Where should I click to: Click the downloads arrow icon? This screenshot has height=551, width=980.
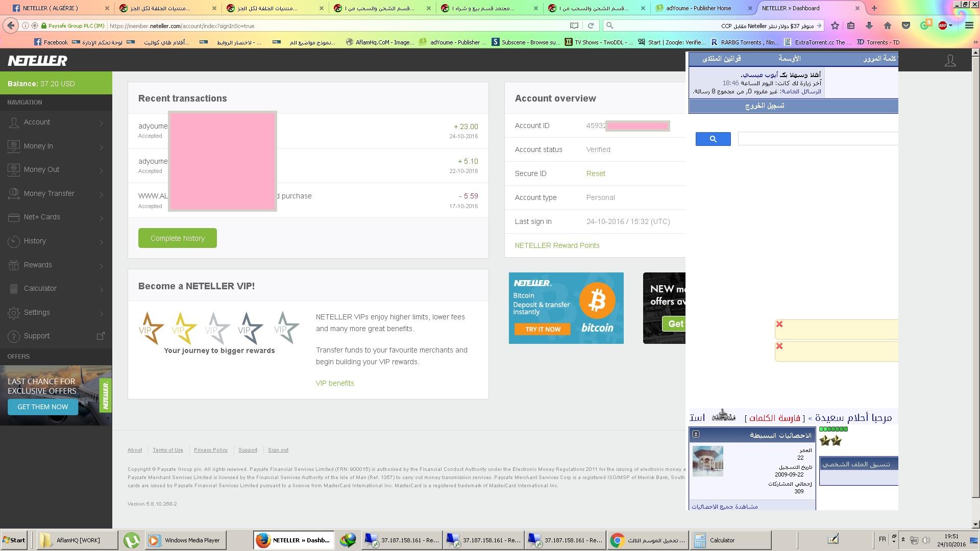tap(869, 26)
